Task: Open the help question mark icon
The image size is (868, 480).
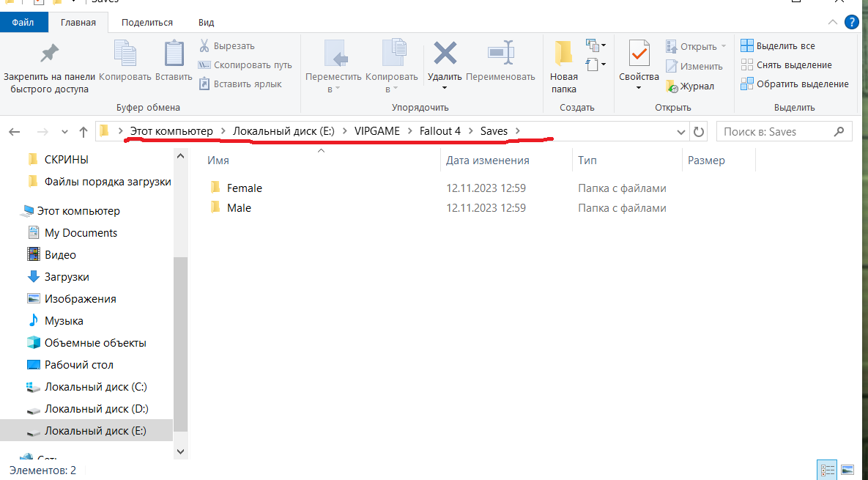Action: pyautogui.click(x=851, y=22)
